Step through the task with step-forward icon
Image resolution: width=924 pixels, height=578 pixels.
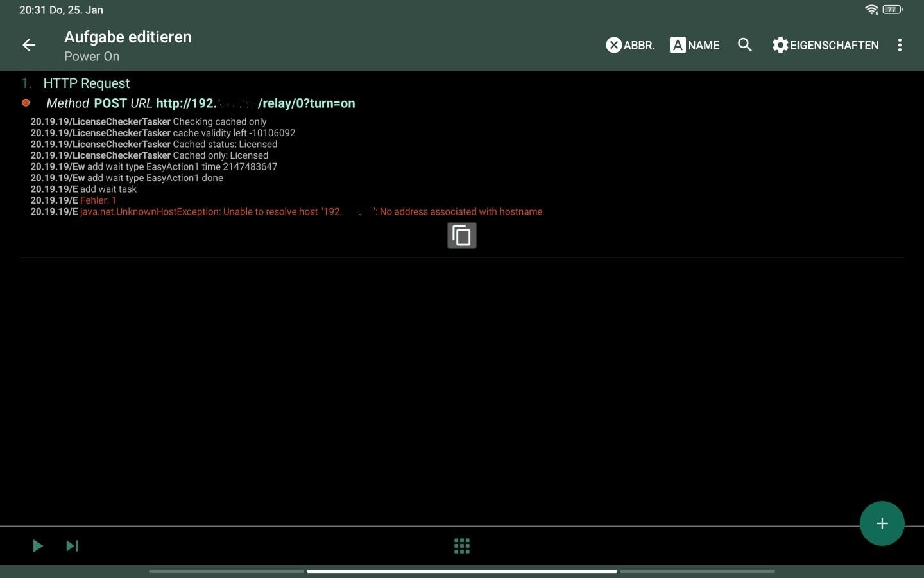pos(72,546)
